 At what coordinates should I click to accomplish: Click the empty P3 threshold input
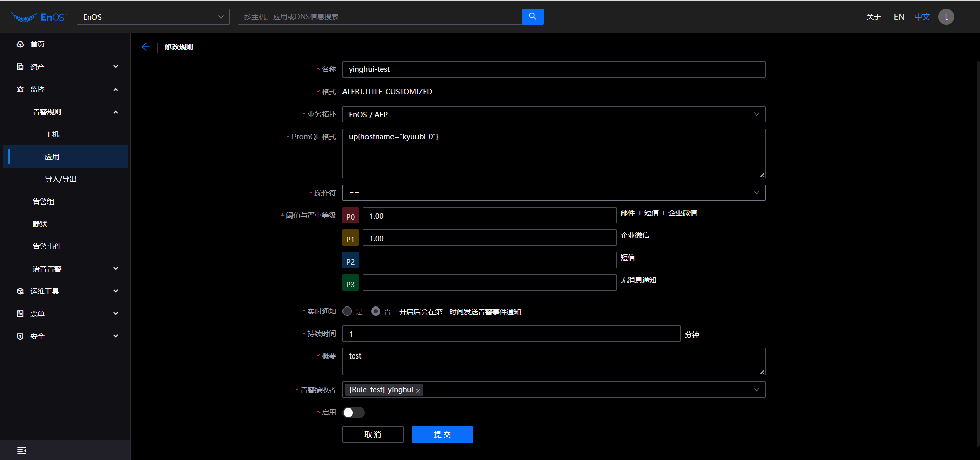[489, 283]
